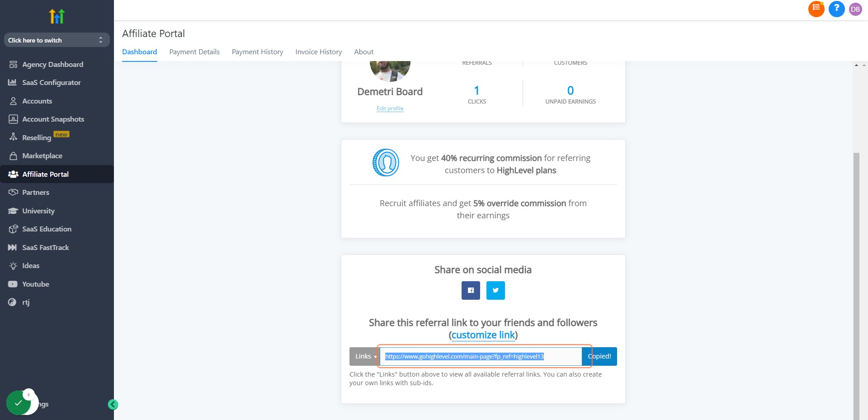Click the clicks count number 1
Viewport: 868px width, 420px height.
click(x=476, y=90)
